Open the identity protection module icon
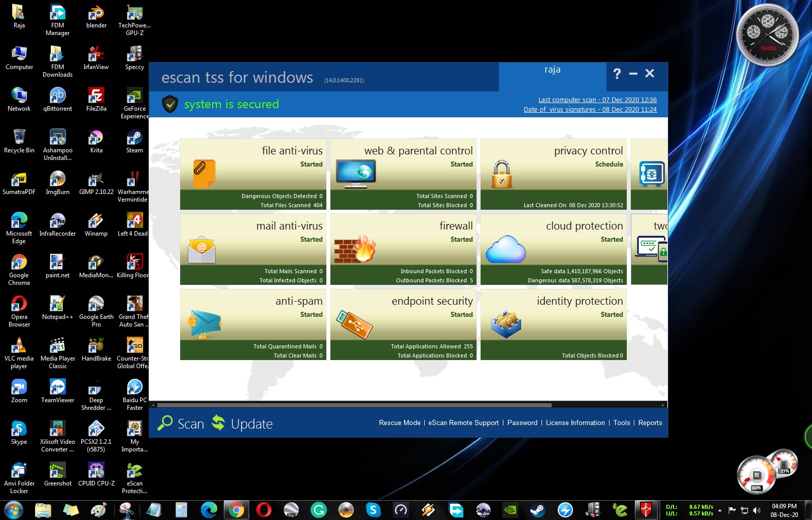 click(x=506, y=323)
